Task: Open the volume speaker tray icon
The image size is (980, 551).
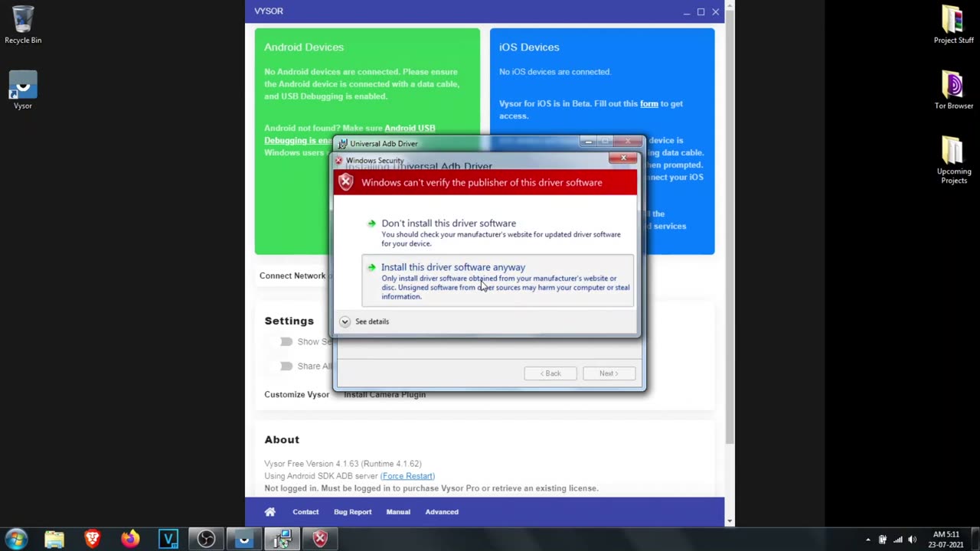Action: coord(912,540)
